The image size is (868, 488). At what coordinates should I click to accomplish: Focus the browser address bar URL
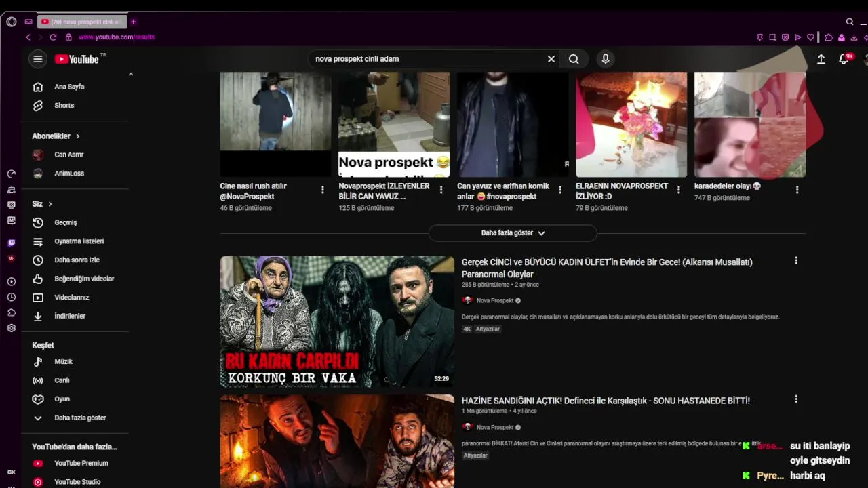click(x=117, y=37)
